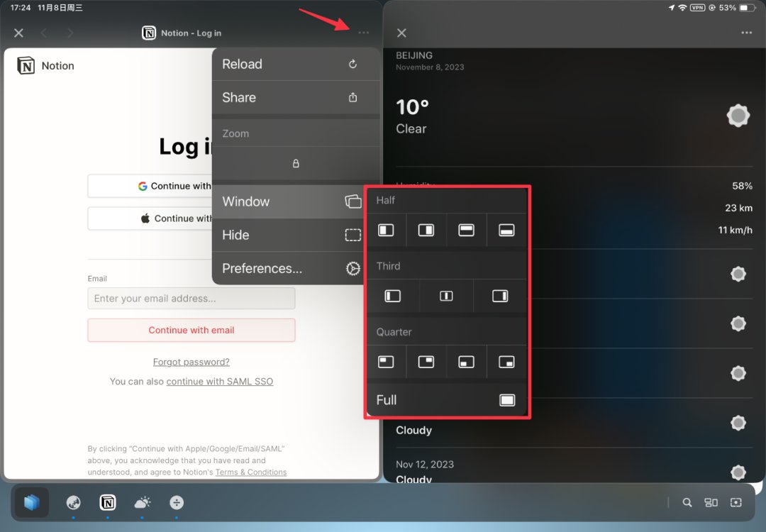The height and width of the screenshot is (532, 766).
Task: Click the page title Notion - Log in
Action: 191,33
